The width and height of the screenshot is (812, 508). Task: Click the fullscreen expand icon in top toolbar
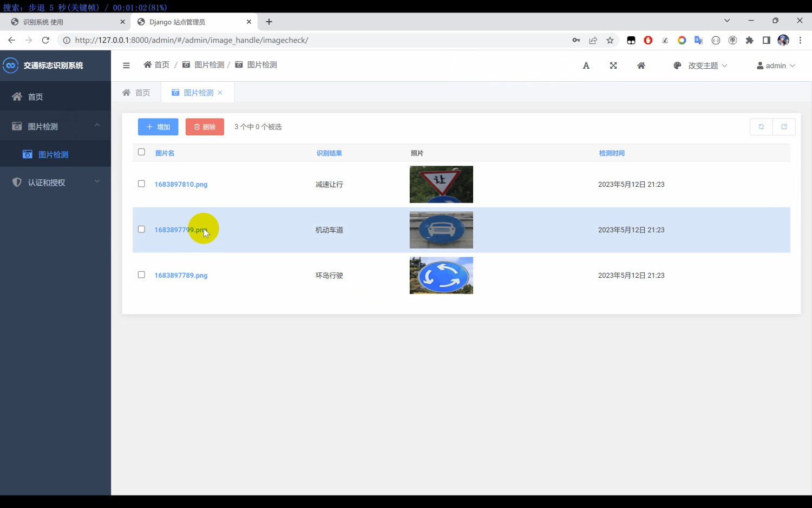click(x=613, y=65)
